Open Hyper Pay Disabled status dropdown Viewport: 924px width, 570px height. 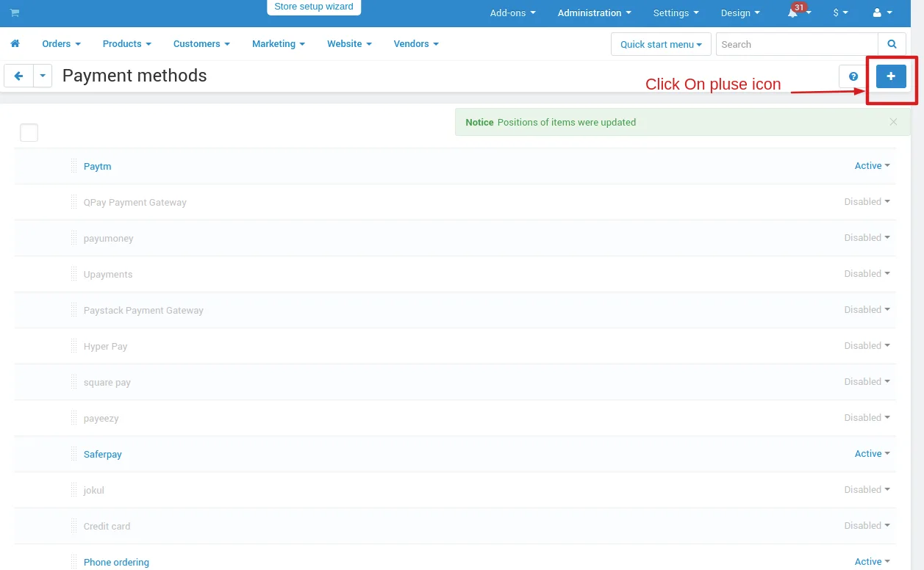(x=867, y=346)
